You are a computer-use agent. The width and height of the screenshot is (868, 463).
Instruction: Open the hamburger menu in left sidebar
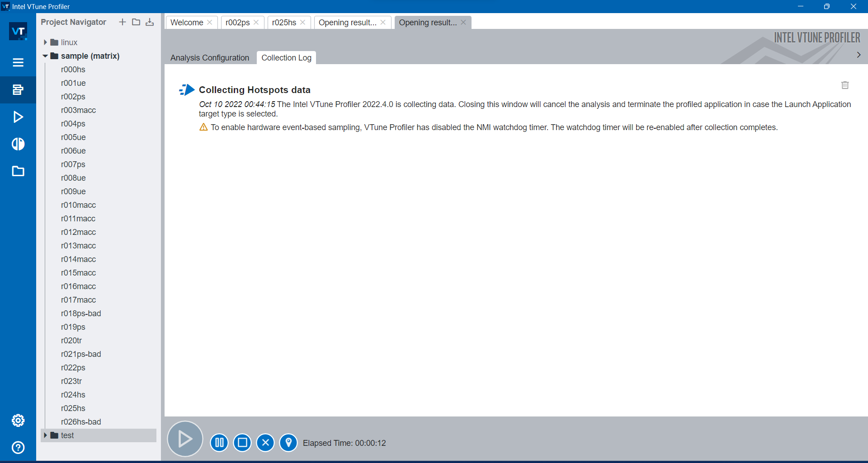click(x=18, y=62)
